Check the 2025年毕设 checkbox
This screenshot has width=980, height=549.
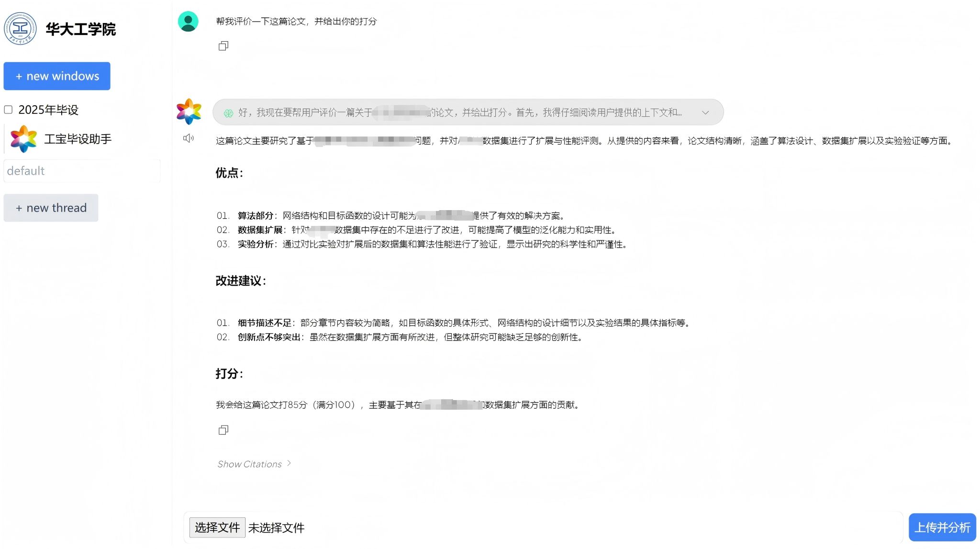tap(8, 110)
